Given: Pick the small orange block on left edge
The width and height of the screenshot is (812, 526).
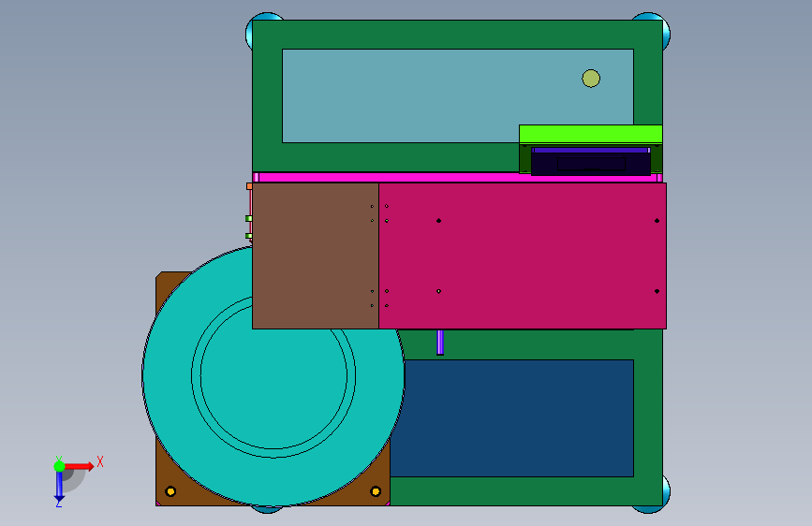Looking at the screenshot, I should click(x=249, y=186).
